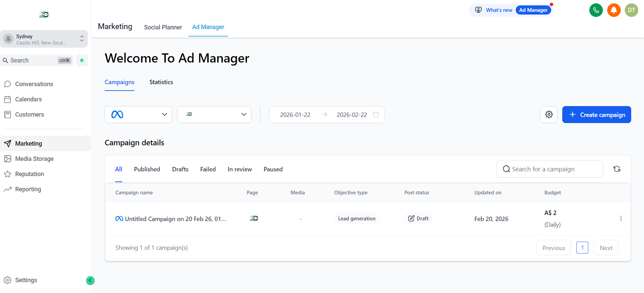
Task: Click the Create campaign button
Action: tap(596, 115)
